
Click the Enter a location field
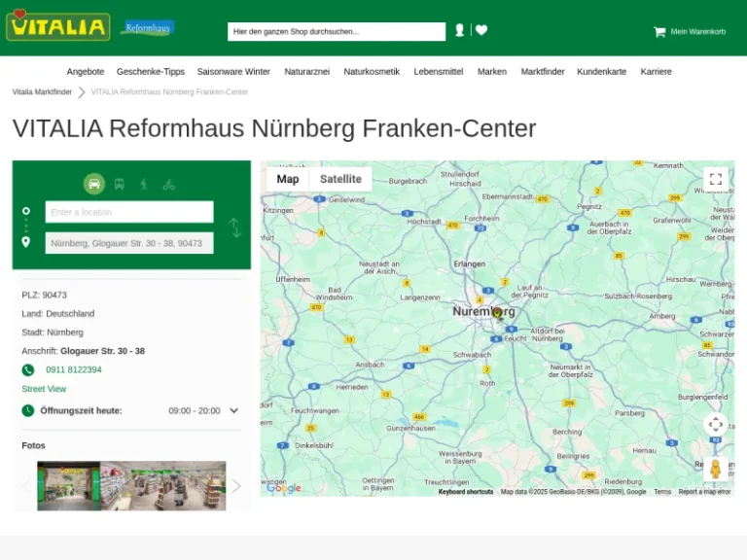[129, 212]
